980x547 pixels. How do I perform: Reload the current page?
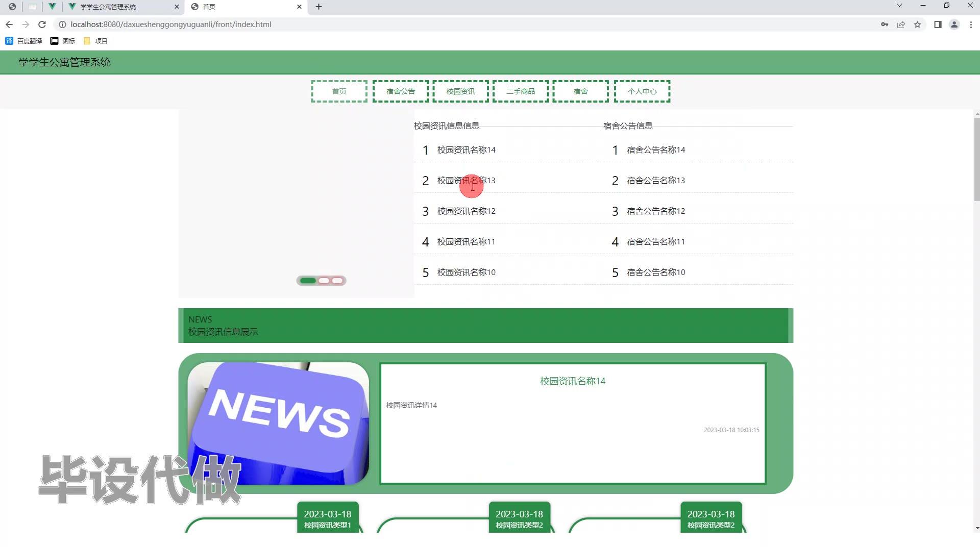[x=42, y=24]
